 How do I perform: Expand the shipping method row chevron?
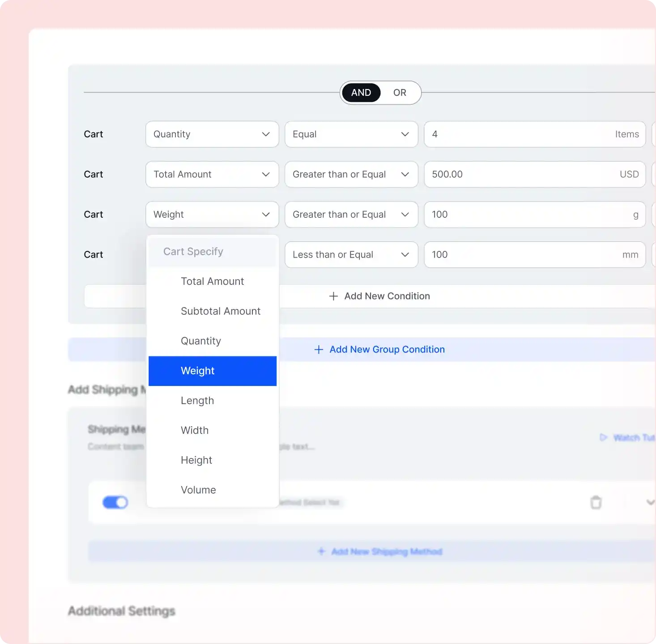coord(650,502)
